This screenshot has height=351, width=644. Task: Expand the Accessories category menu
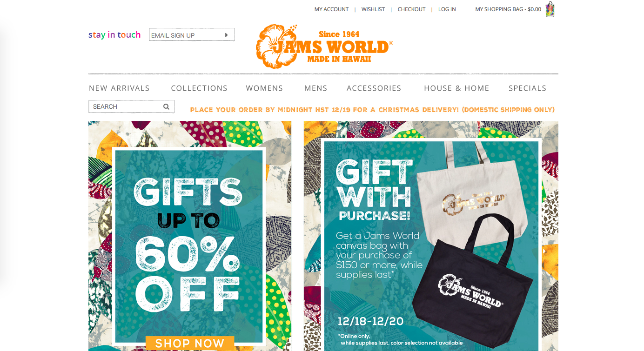pyautogui.click(x=374, y=88)
